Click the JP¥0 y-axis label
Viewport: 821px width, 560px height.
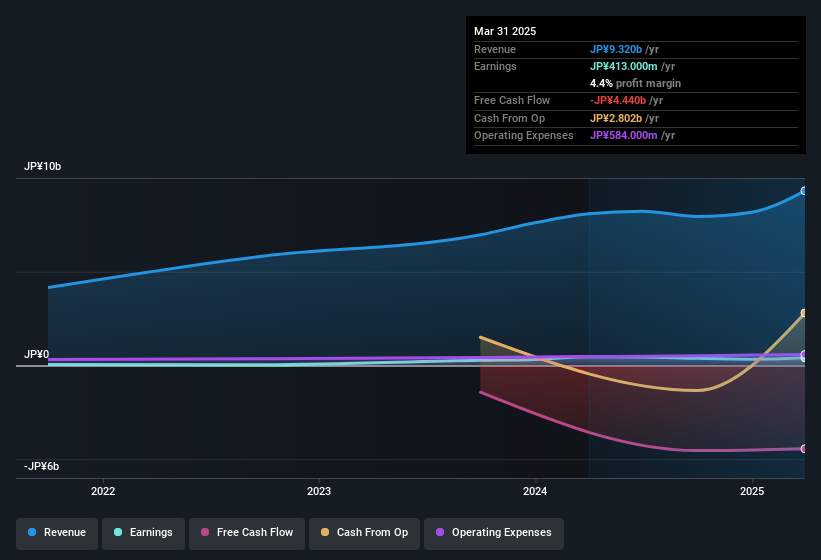point(36,354)
